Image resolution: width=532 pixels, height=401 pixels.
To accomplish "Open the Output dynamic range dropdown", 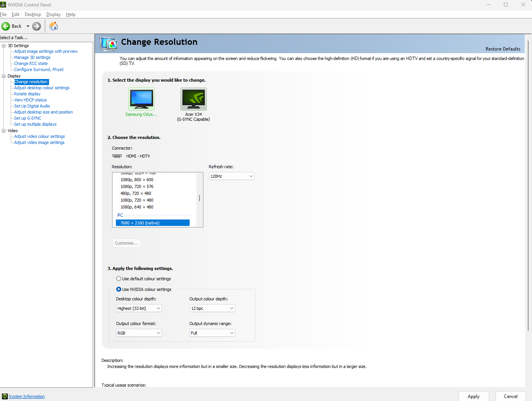I will point(212,333).
